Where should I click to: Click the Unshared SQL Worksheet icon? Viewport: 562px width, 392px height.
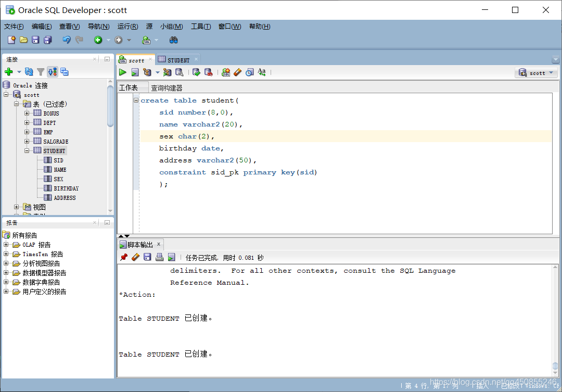(x=226, y=72)
